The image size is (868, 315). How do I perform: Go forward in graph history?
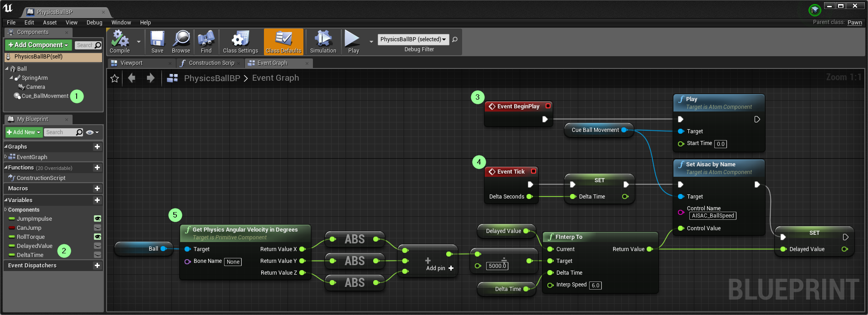tap(151, 78)
